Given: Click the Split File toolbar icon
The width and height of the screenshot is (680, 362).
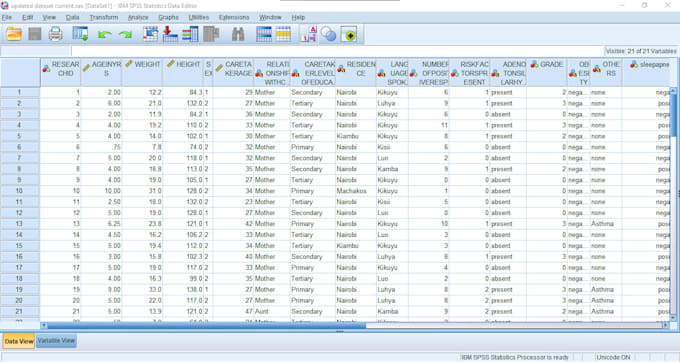Looking at the screenshot, I should tap(264, 34).
